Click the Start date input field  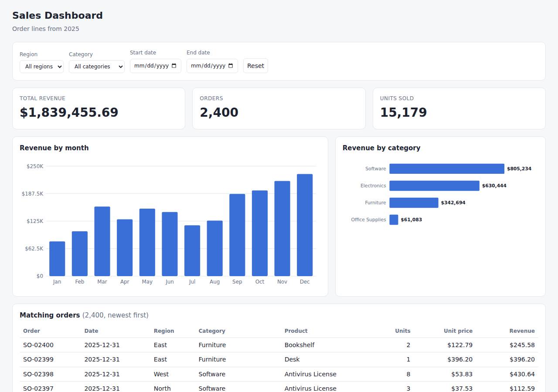156,66
